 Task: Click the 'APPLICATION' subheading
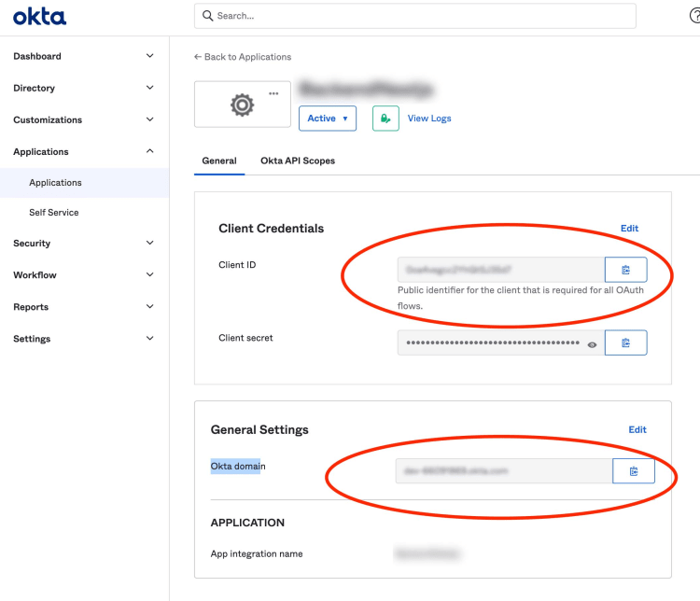point(247,523)
